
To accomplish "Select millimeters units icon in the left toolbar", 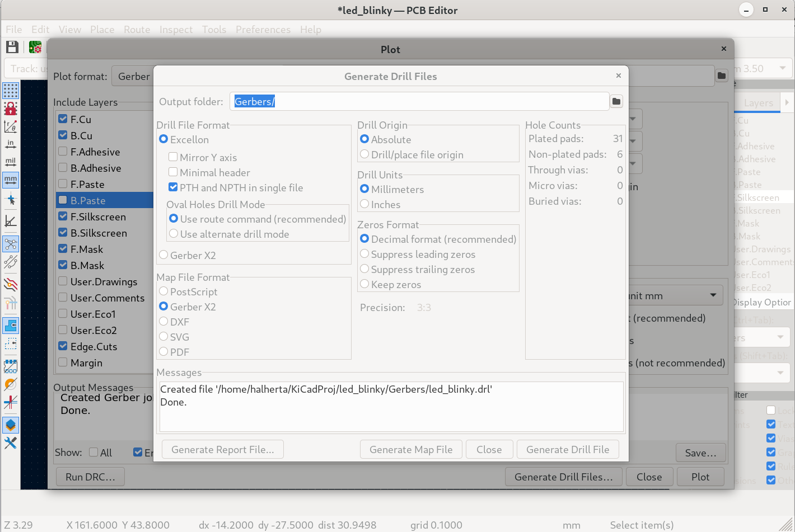I will point(11,180).
